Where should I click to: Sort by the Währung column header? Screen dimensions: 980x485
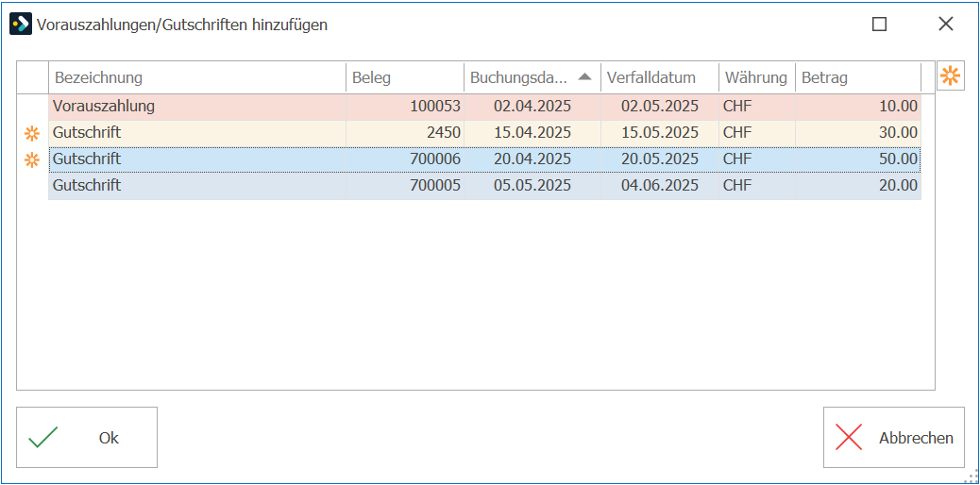coord(757,78)
